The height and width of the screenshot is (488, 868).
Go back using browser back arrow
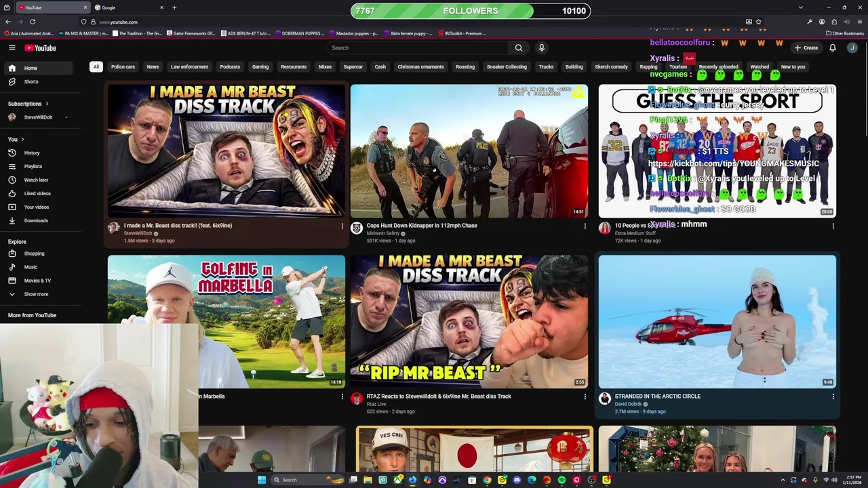click(8, 22)
